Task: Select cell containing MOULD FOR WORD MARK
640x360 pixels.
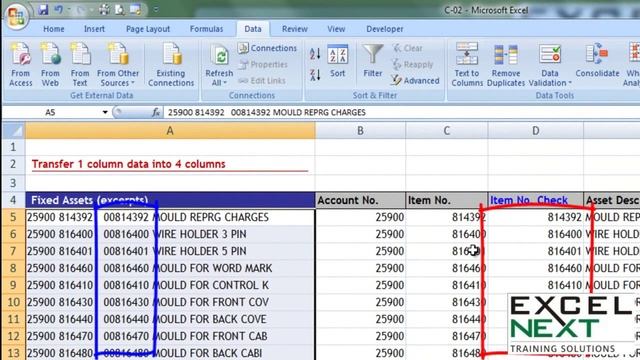Action: tap(170, 268)
